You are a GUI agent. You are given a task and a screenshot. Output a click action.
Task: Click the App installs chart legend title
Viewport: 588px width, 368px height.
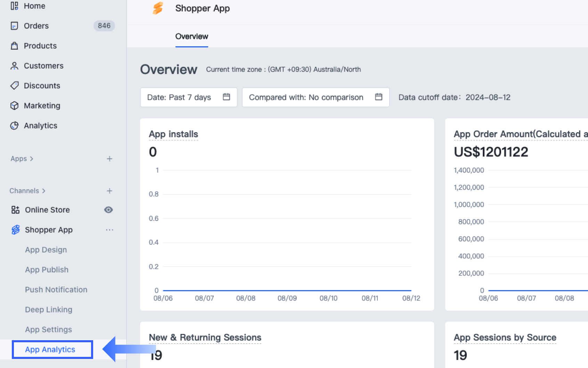[173, 134]
